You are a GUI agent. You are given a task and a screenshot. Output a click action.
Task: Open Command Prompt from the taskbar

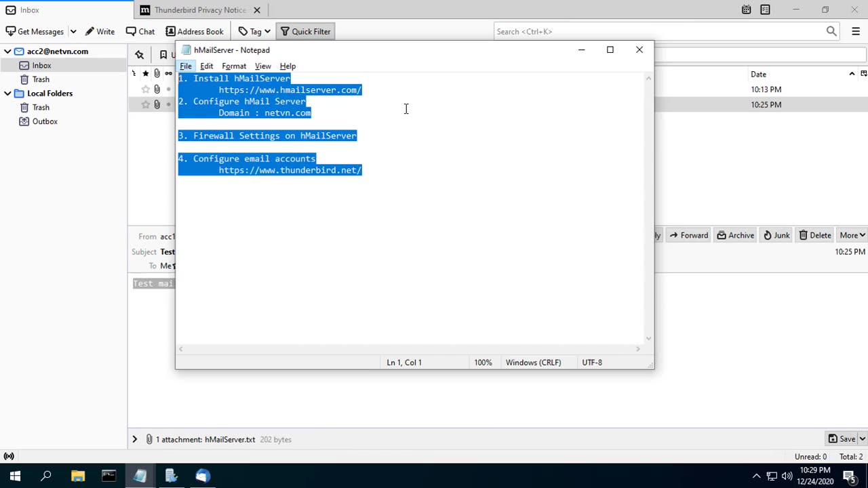coord(108,476)
